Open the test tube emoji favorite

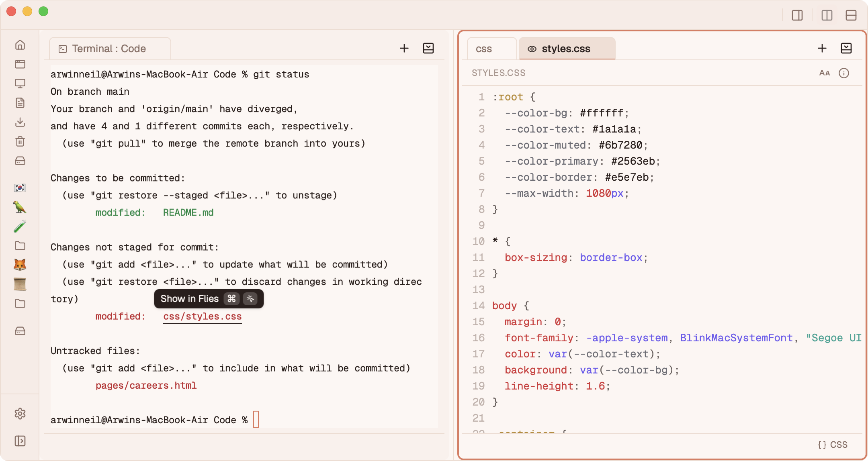(x=20, y=226)
